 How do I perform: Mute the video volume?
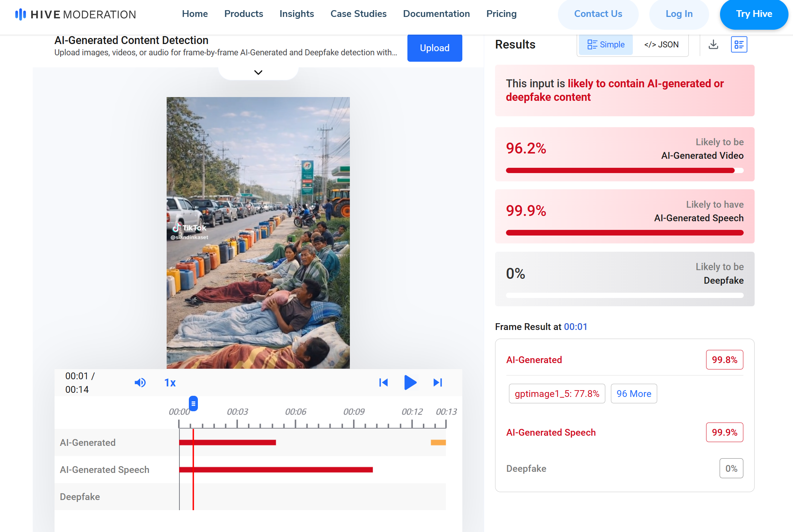point(140,383)
